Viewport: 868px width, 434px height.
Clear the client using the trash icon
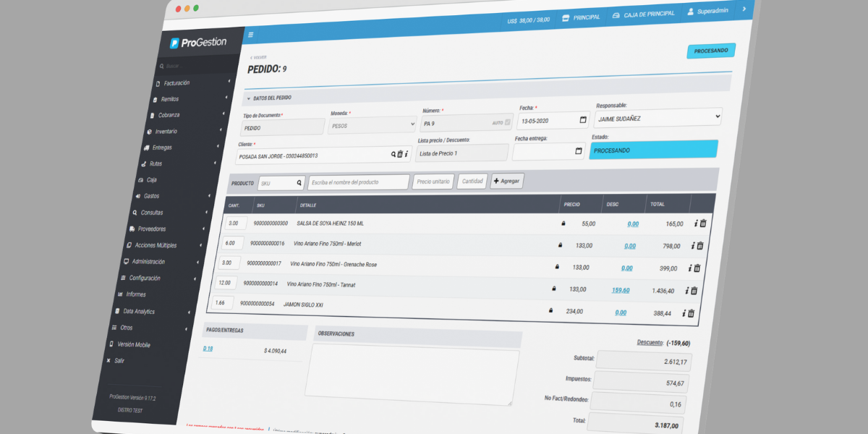(x=399, y=154)
